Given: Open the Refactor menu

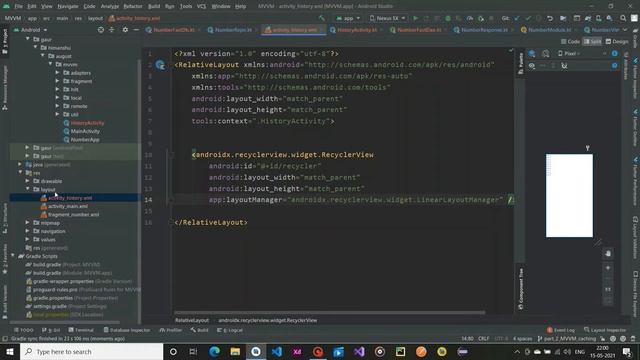Looking at the screenshot, I should pos(133,6).
